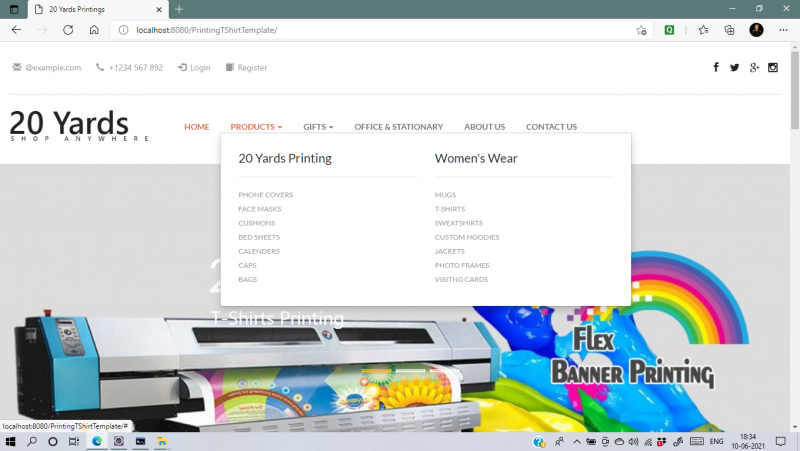
Task: Select Cushions from dropdown
Action: coord(257,223)
